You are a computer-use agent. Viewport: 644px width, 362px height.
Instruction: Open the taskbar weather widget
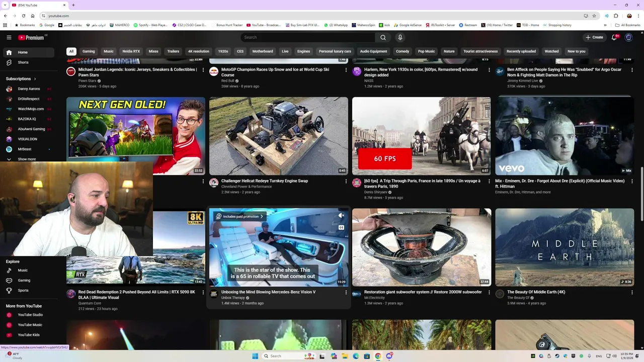pyautogui.click(x=14, y=356)
